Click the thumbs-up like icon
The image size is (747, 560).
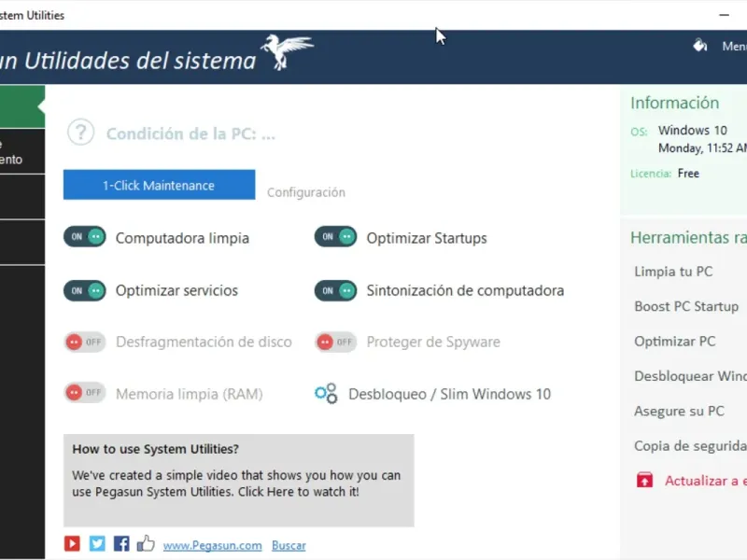point(146,543)
